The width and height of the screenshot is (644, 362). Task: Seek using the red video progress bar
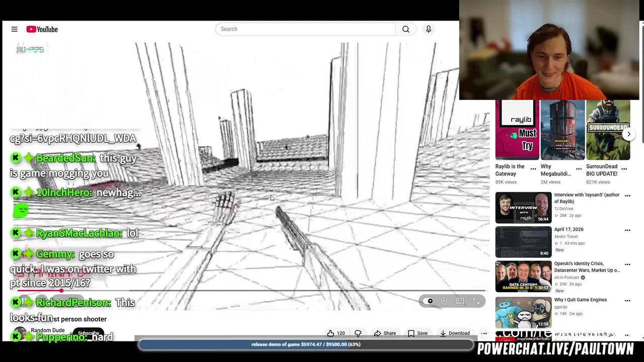point(252,290)
